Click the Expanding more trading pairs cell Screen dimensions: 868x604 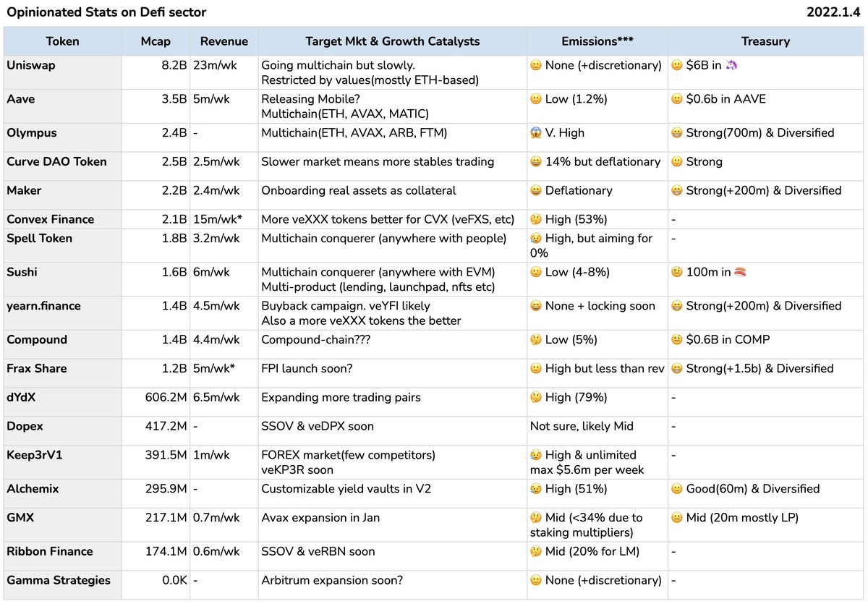point(392,401)
